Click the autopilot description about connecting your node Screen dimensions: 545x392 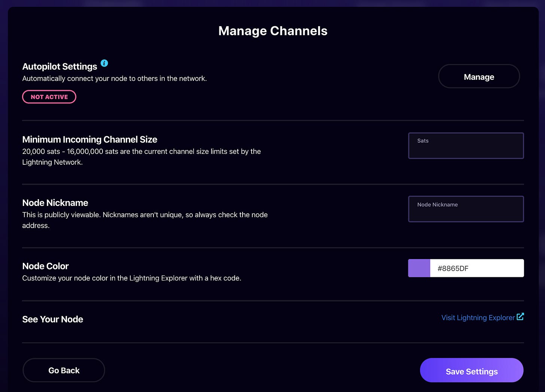114,79
